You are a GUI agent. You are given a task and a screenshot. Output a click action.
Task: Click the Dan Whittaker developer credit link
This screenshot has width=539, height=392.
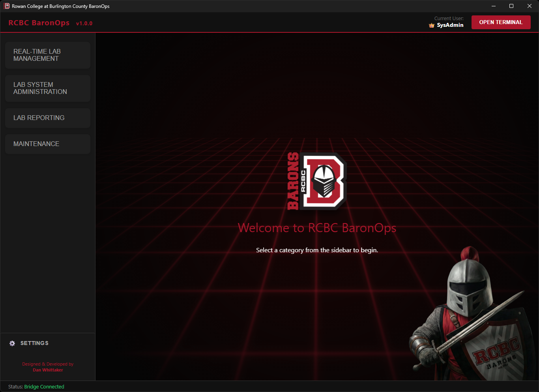click(48, 370)
